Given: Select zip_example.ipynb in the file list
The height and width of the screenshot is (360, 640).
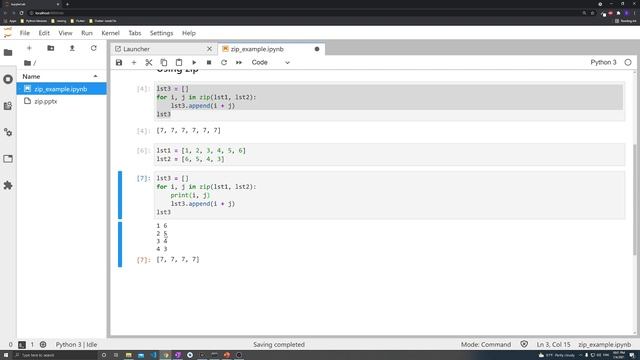Looking at the screenshot, I should click(x=61, y=89).
